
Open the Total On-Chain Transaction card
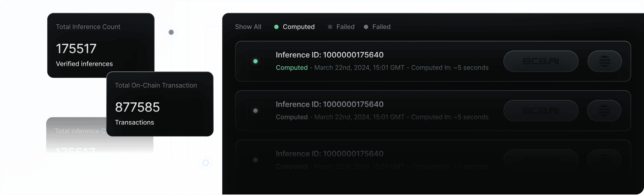click(x=160, y=104)
